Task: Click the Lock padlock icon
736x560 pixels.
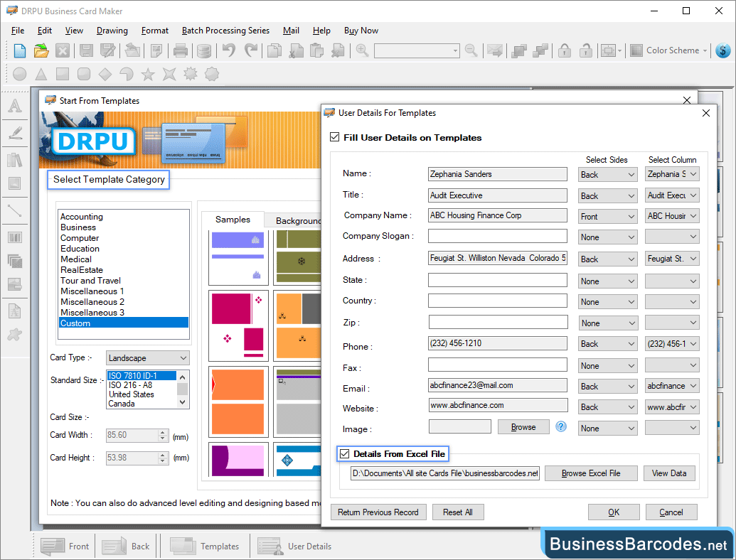Action: [565, 50]
